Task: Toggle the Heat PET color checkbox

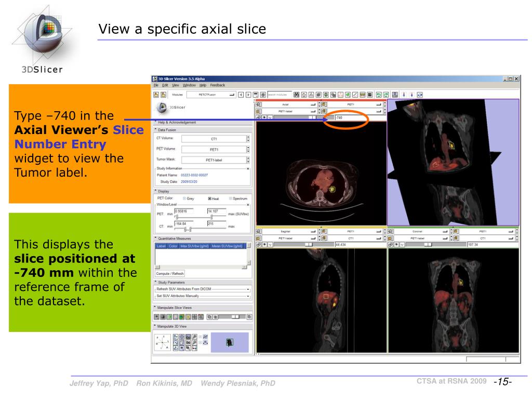Action: [x=210, y=198]
